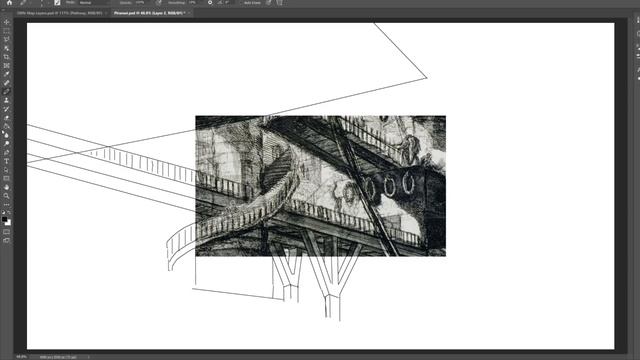640x360 pixels.
Task: Switch to the first document tab
Action: tap(59, 13)
